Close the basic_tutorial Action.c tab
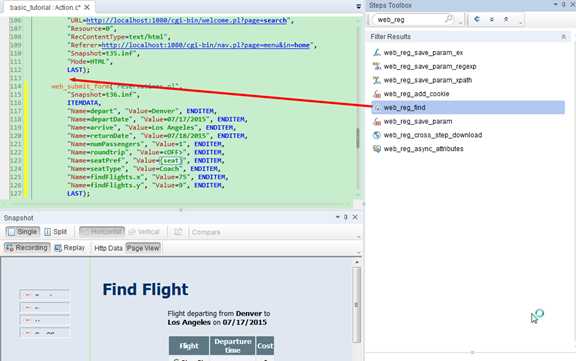Viewport: 576px width, 361px height. pos(87,7)
